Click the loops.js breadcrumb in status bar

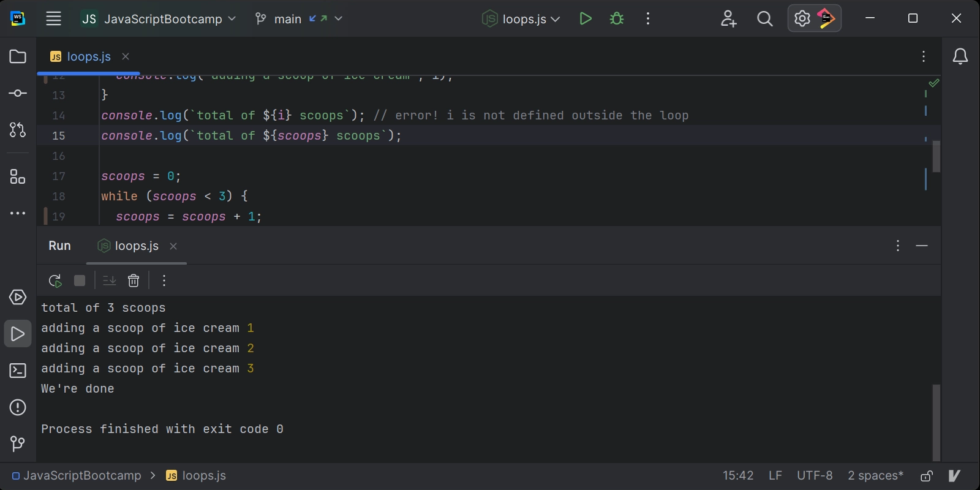point(196,475)
